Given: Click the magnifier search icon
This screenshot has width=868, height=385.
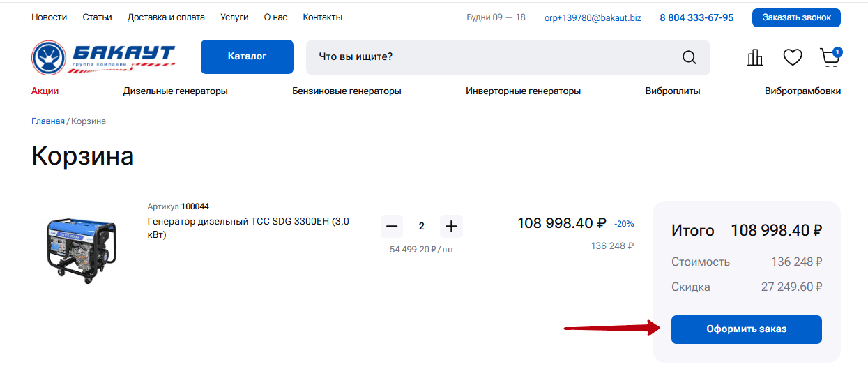Looking at the screenshot, I should click(689, 57).
